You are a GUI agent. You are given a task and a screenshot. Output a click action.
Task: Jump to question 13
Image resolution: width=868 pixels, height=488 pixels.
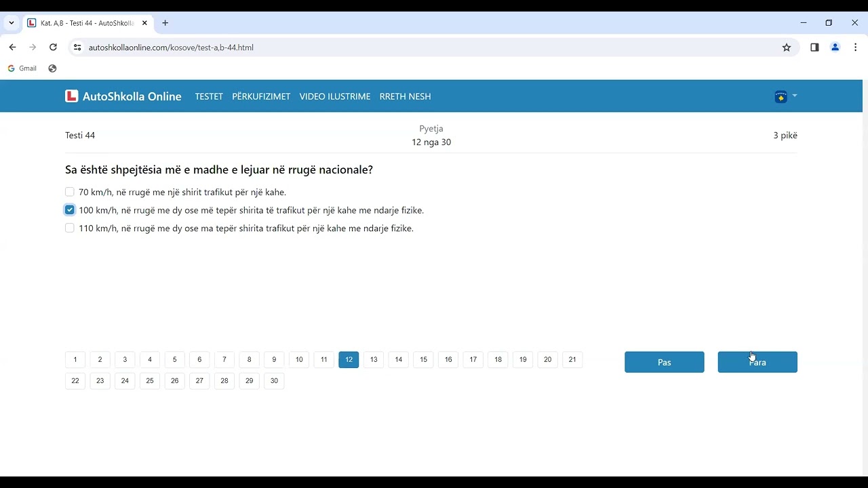(x=374, y=359)
